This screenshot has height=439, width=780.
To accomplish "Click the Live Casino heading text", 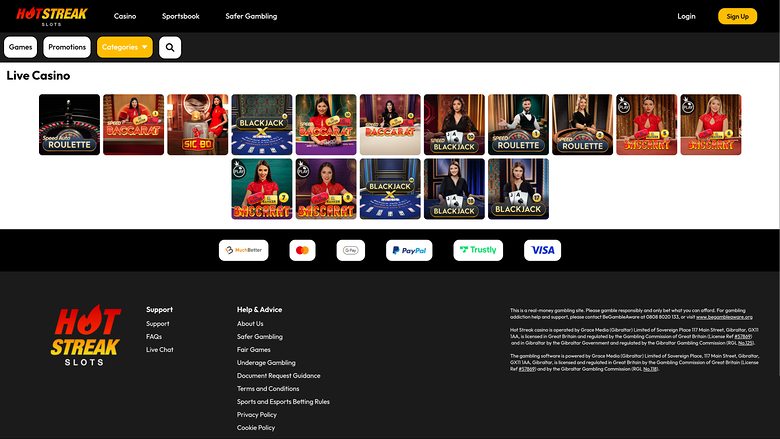I will pos(38,76).
